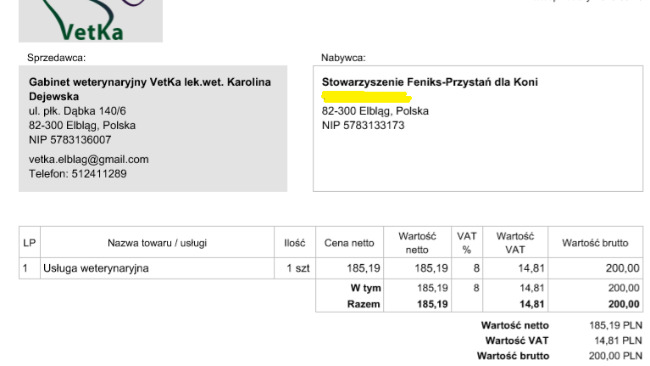Image resolution: width=650 pixels, height=366 pixels.
Task: Click the Usługa weterynaryjna row item
Action: pyautogui.click(x=96, y=268)
